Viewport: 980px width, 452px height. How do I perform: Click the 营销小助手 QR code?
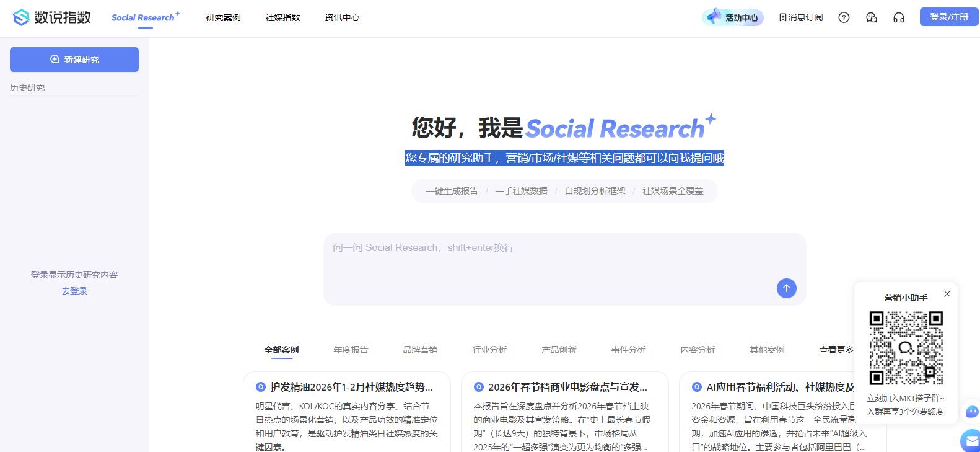click(x=906, y=348)
